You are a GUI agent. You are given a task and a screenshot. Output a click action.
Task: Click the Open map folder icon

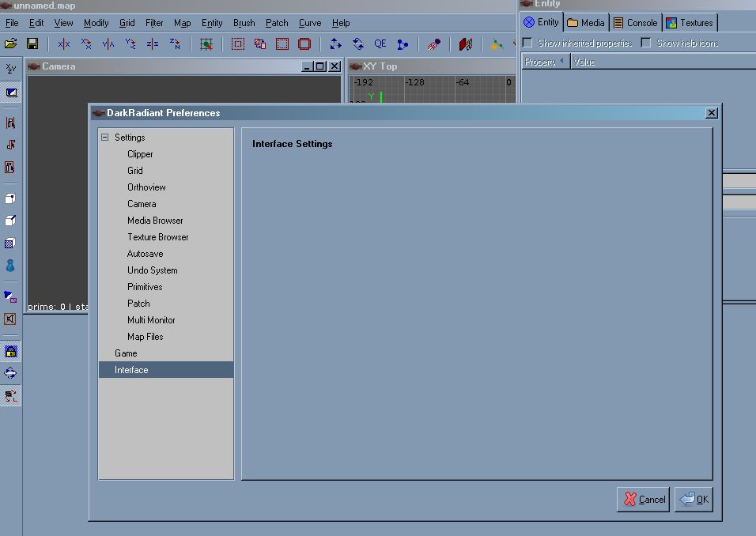tap(11, 44)
